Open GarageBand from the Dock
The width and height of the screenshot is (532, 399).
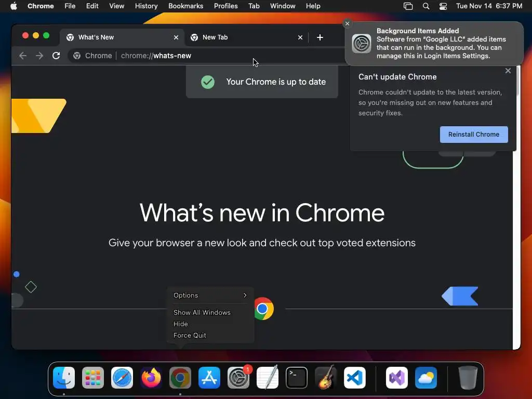326,378
